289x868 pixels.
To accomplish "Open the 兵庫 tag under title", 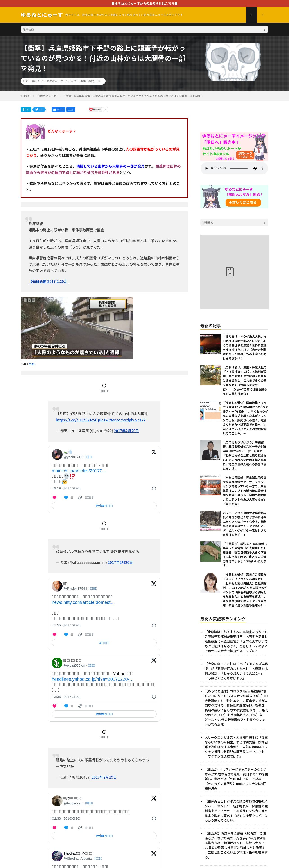I will point(97,81).
